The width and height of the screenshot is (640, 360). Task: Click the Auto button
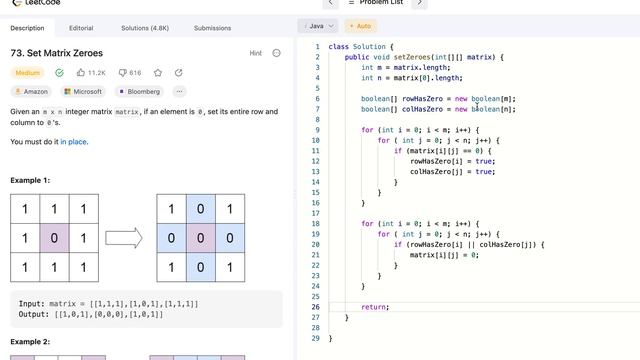pyautogui.click(x=360, y=26)
